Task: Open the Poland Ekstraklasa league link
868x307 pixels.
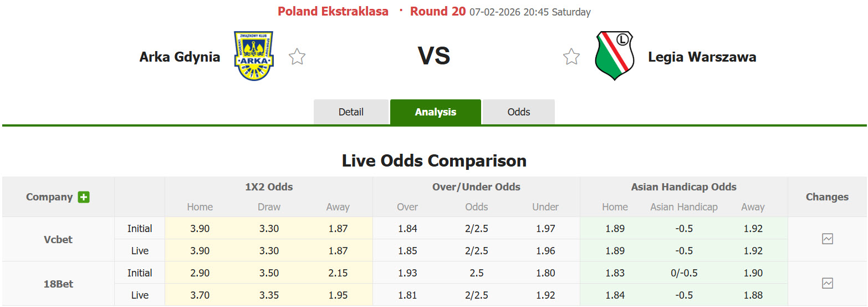Action: click(333, 12)
